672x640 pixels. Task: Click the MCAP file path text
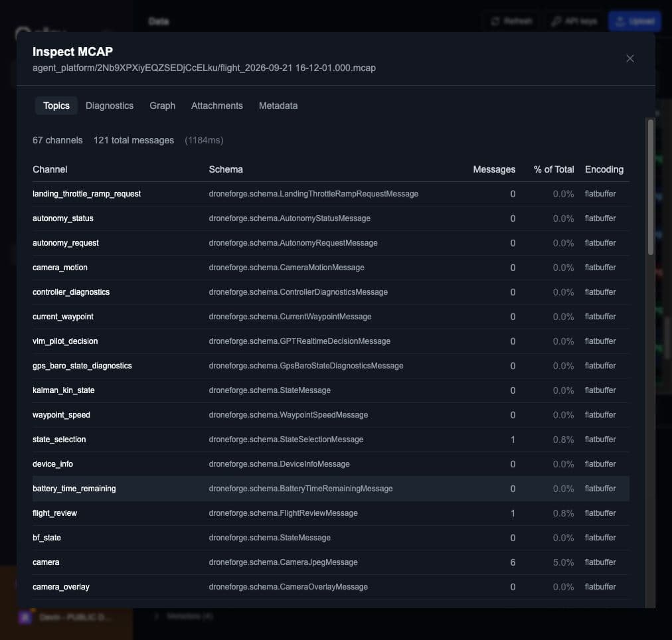coord(204,68)
